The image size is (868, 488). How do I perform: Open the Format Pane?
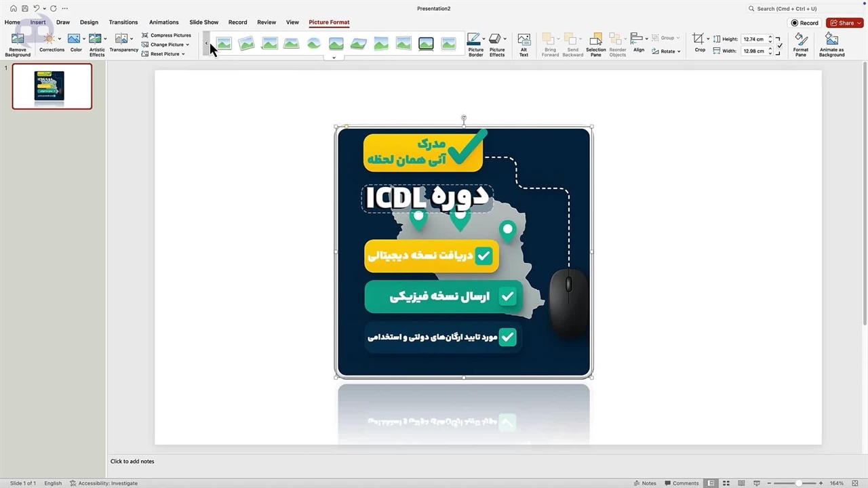pos(800,44)
